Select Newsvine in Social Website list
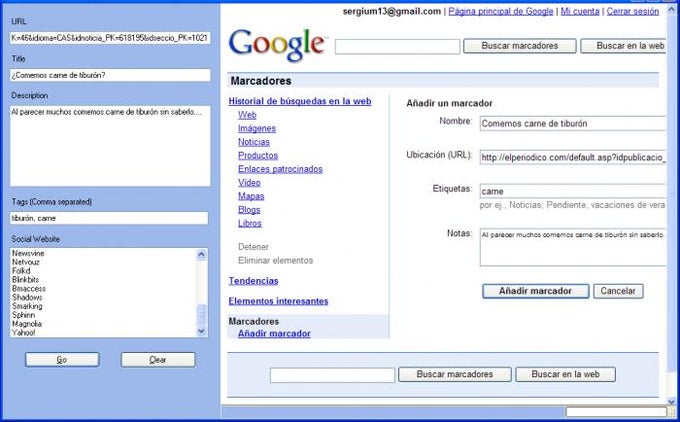This screenshot has width=680, height=422. coord(28,253)
